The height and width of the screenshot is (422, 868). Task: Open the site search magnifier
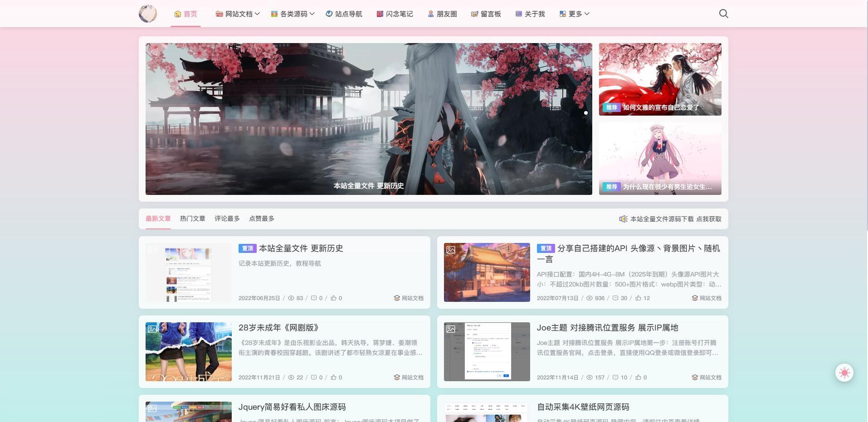click(x=723, y=14)
